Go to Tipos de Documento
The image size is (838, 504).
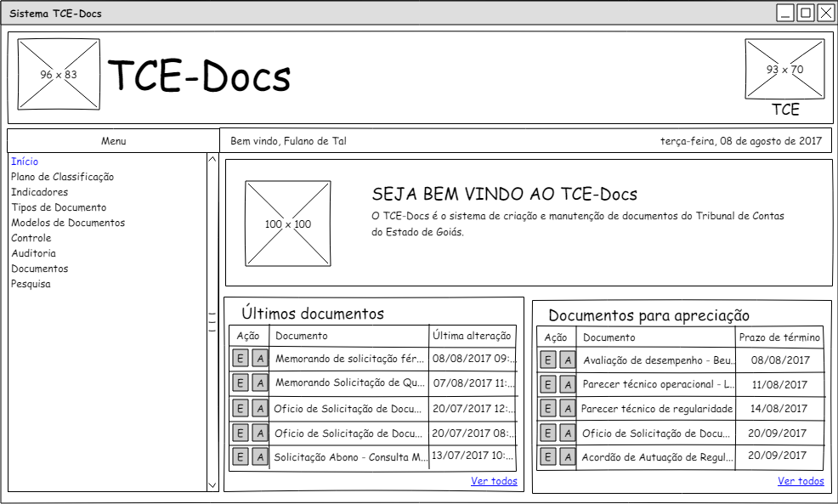pyautogui.click(x=59, y=207)
